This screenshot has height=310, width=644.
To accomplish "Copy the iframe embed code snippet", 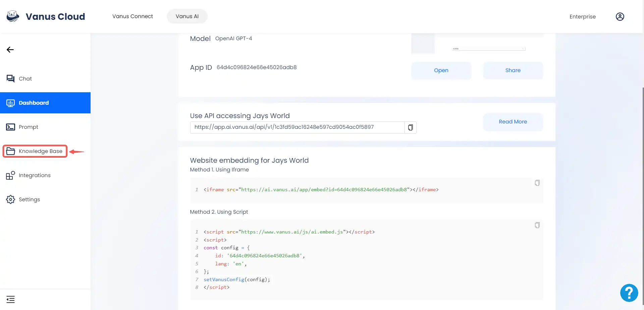I will pos(537,183).
